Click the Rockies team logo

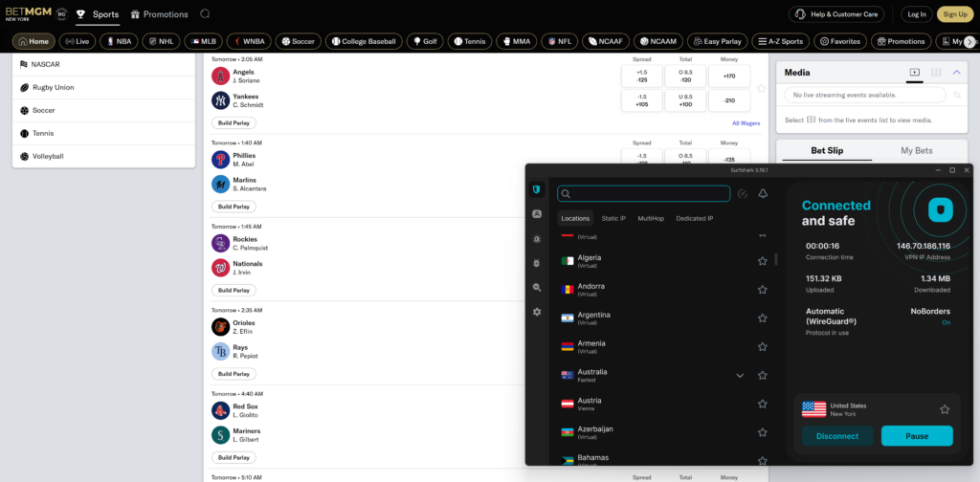[x=221, y=244]
